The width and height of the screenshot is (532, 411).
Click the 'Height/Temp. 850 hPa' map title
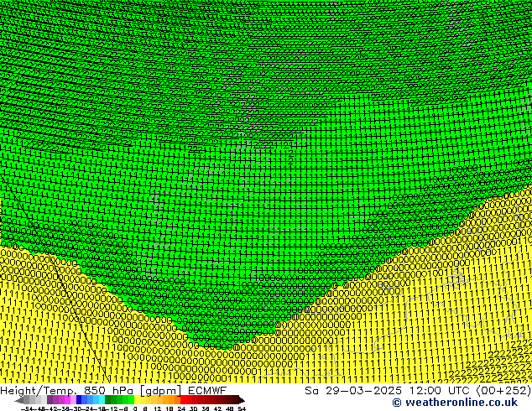67,391
